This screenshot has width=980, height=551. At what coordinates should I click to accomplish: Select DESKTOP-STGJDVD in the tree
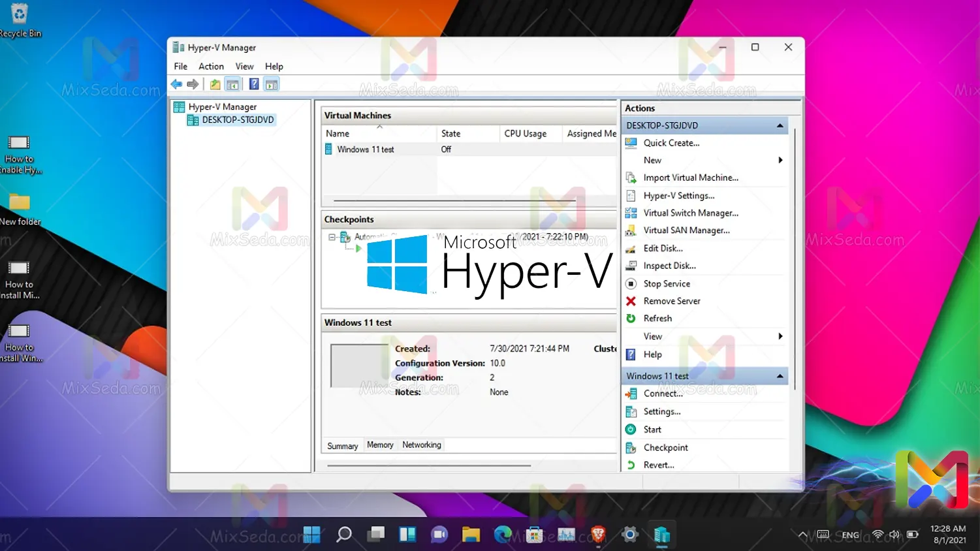pos(238,120)
